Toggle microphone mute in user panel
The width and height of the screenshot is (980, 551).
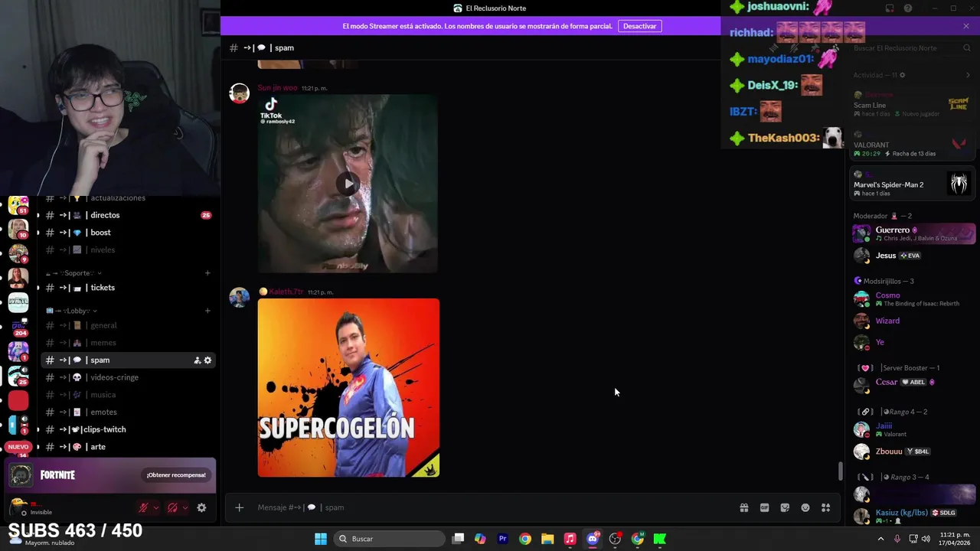(143, 507)
